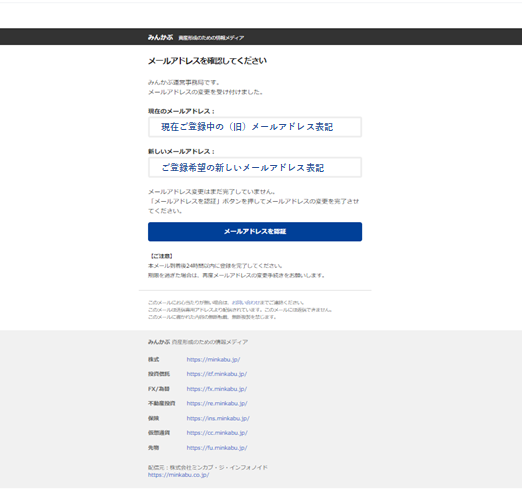This screenshot has width=522, height=499.
Task: Select the current email address field
Action: (255, 127)
